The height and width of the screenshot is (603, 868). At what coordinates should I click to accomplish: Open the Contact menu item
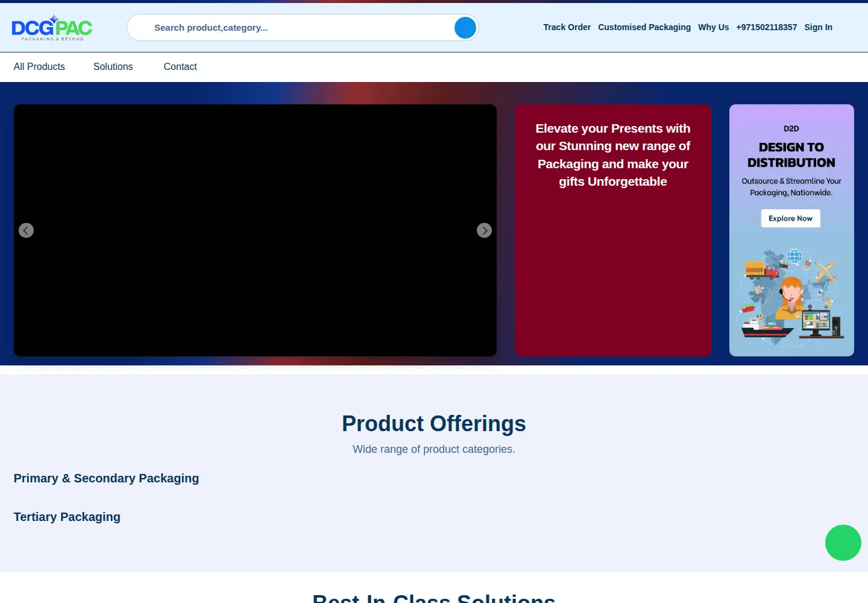click(180, 67)
